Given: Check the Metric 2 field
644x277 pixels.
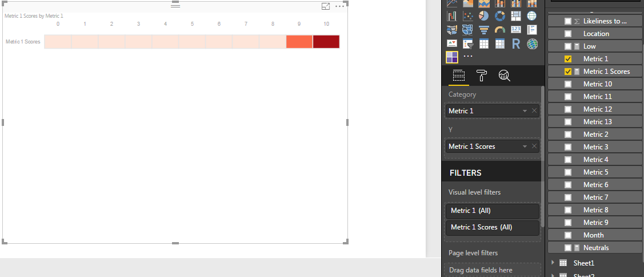Looking at the screenshot, I should click(x=568, y=134).
